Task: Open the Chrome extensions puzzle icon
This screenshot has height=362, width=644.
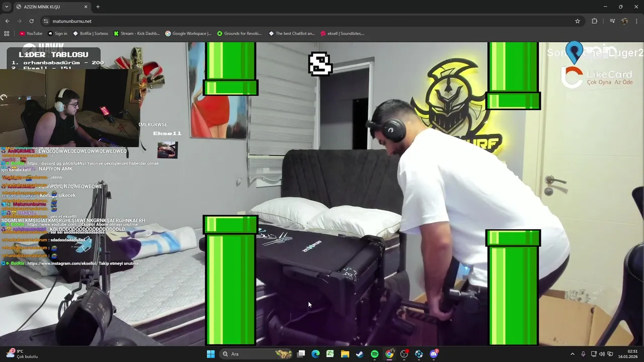Action: pyautogui.click(x=595, y=21)
